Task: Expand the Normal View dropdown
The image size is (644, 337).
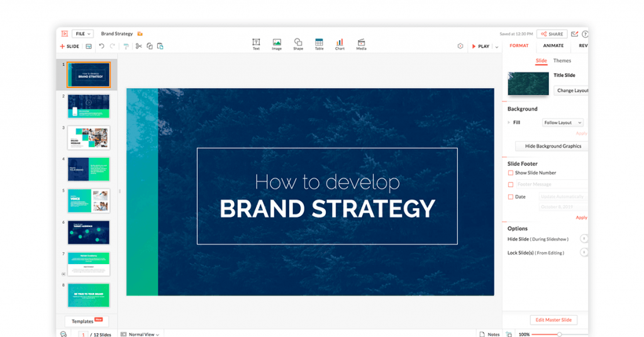Action: point(140,334)
